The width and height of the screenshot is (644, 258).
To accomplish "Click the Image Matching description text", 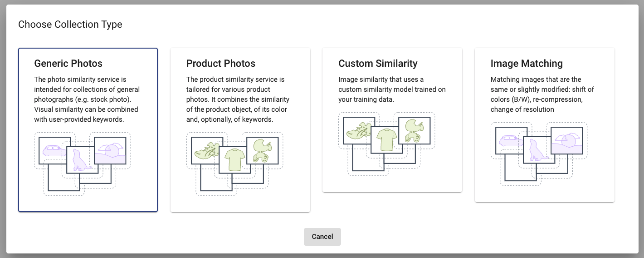I will pos(542,94).
